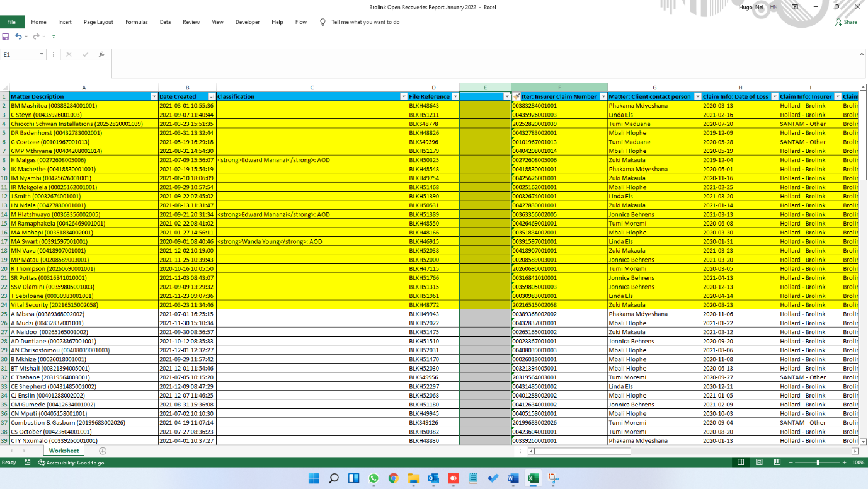Click the Enter checkmark in the formula bar
The width and height of the screenshot is (868, 489).
tap(85, 55)
